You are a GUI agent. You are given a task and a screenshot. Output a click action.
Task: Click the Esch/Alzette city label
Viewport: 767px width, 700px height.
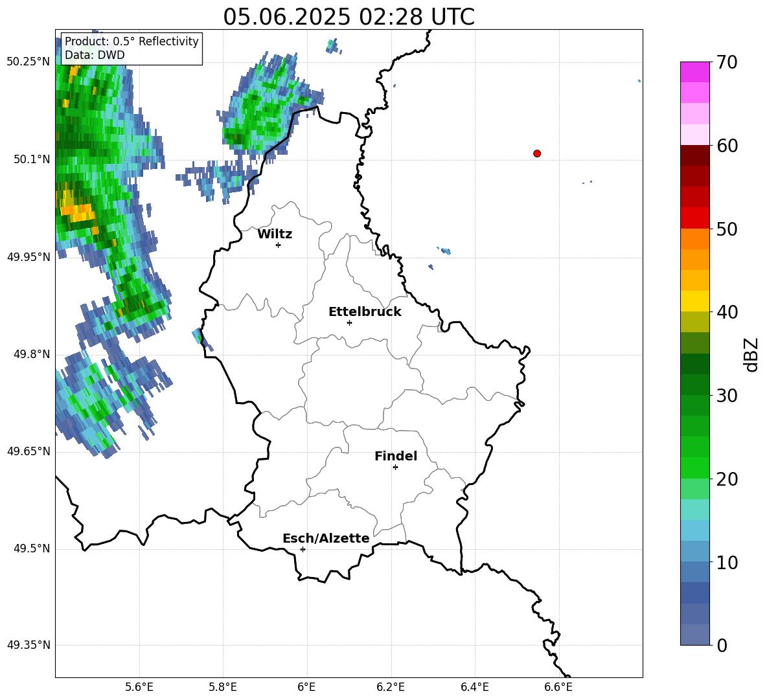tap(326, 539)
